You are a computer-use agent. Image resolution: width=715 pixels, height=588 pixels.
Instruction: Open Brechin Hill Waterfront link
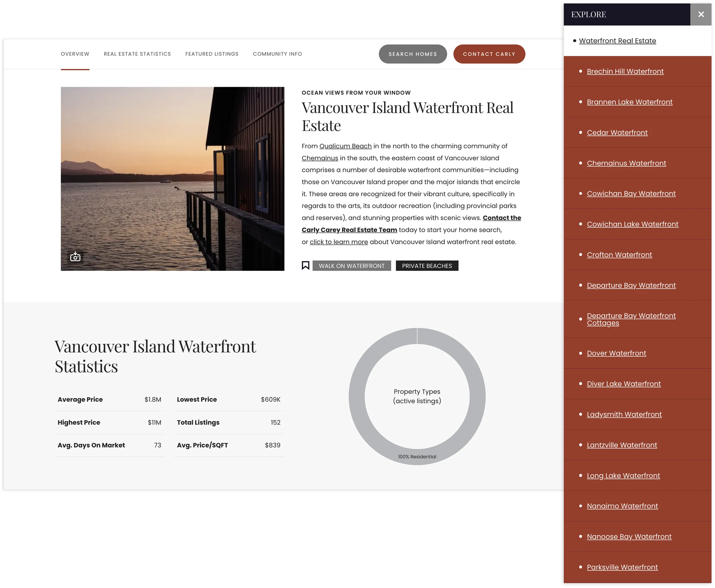[x=625, y=71]
